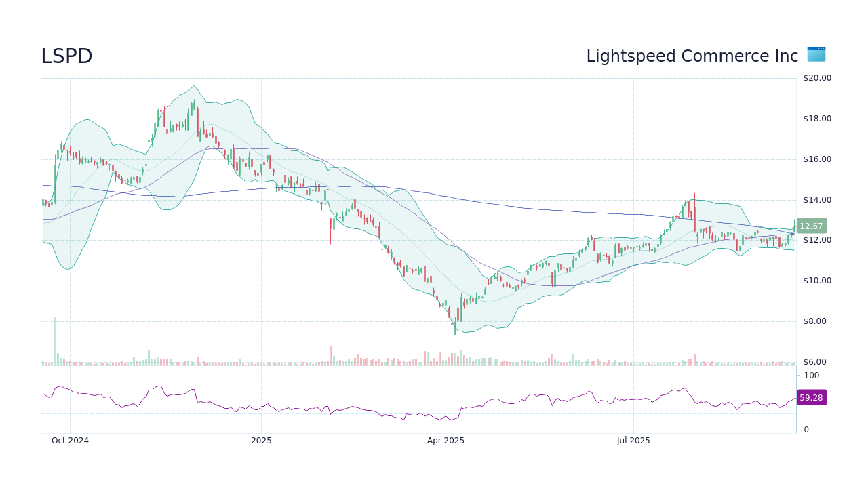Click the $6.00 price axis label

[x=814, y=362]
